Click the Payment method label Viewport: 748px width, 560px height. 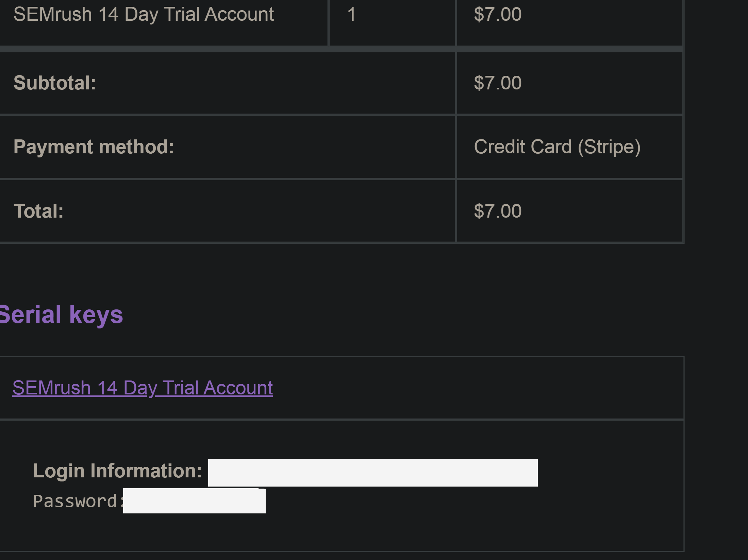[94, 147]
